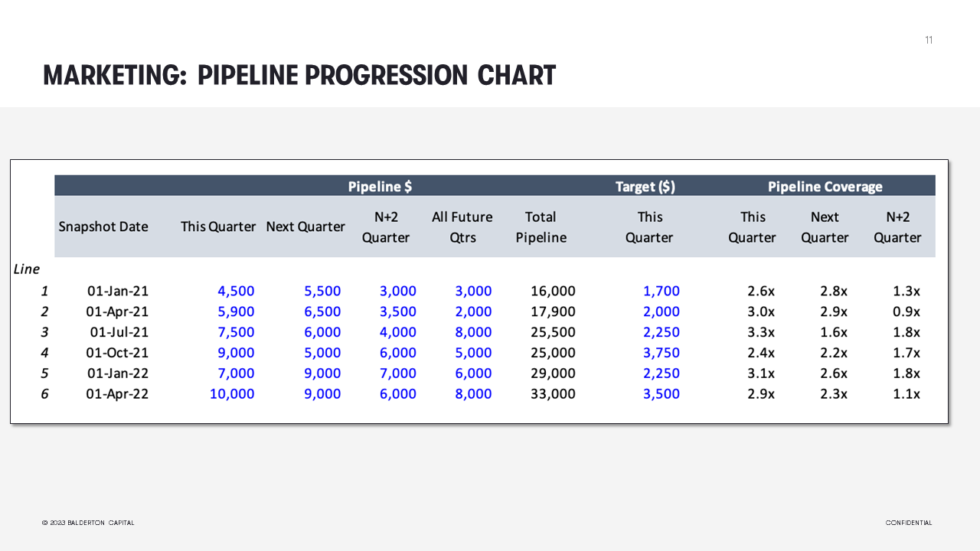Screen dimensions: 980x551
Task: Select the Line label above row numbers
Action: [27, 269]
